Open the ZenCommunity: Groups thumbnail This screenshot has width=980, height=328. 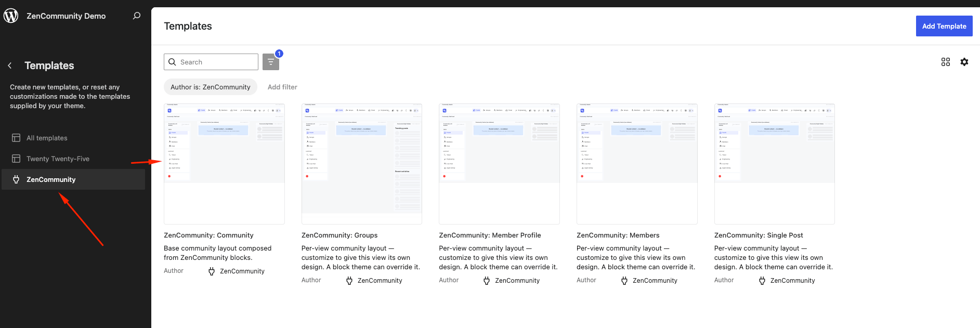click(x=362, y=164)
